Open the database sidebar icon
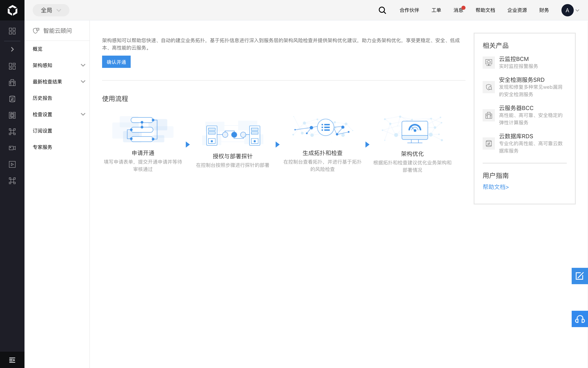 tap(12, 99)
